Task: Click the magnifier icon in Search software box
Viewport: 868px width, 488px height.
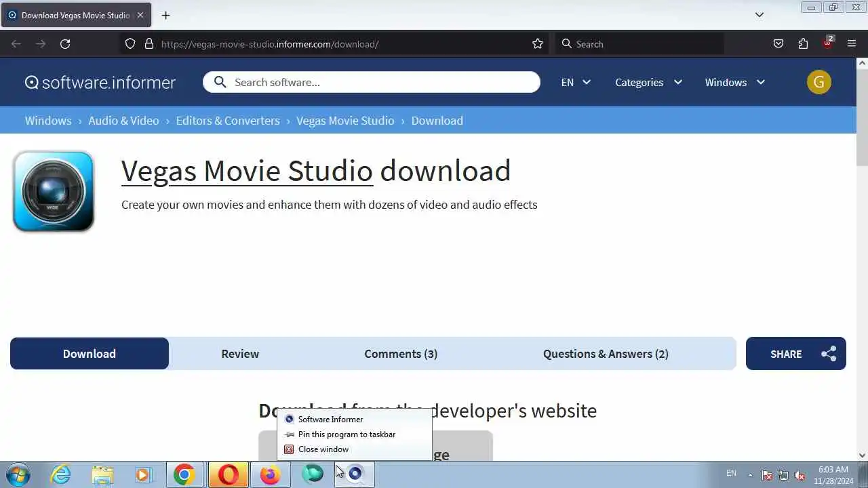Action: [220, 82]
